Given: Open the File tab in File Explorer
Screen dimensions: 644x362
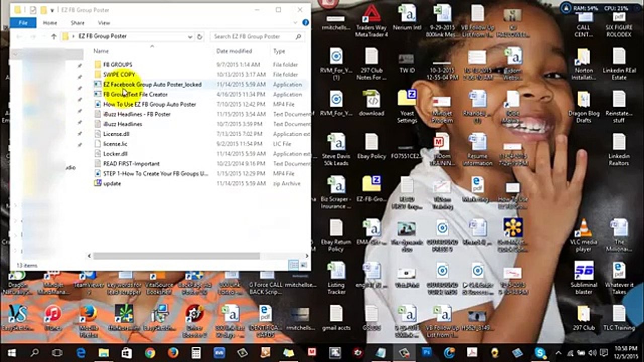Looking at the screenshot, I should (23, 23).
